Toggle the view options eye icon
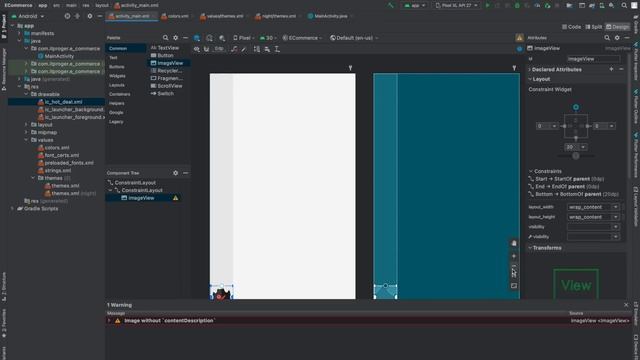This screenshot has height=360, width=640. coord(197,49)
